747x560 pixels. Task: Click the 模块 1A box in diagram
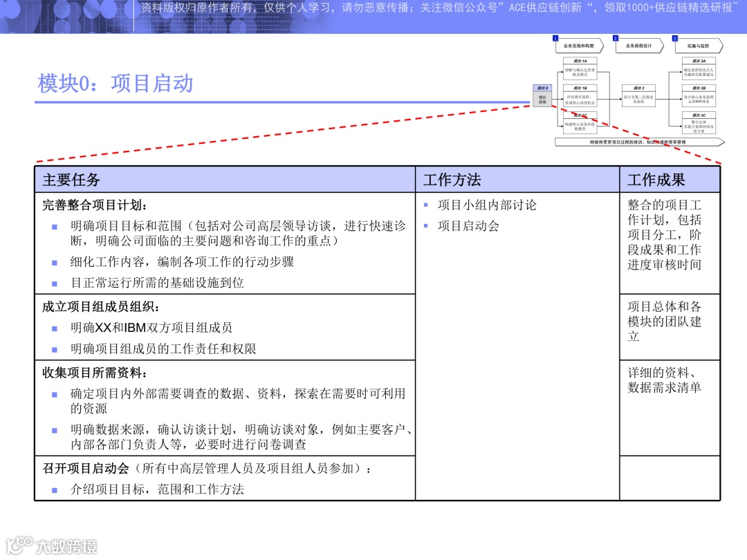click(x=580, y=68)
